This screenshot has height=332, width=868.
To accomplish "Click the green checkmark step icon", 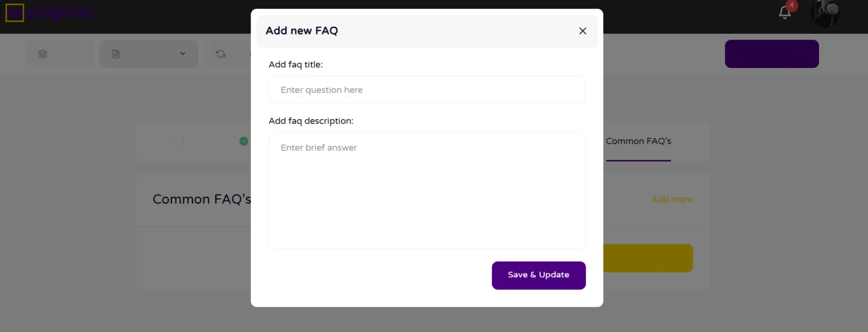I will (x=244, y=141).
